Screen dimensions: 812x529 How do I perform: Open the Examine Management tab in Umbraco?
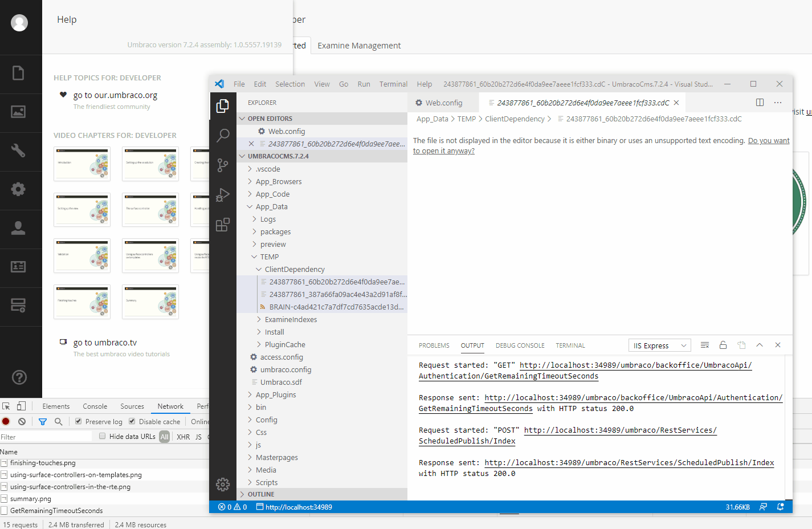(x=359, y=46)
